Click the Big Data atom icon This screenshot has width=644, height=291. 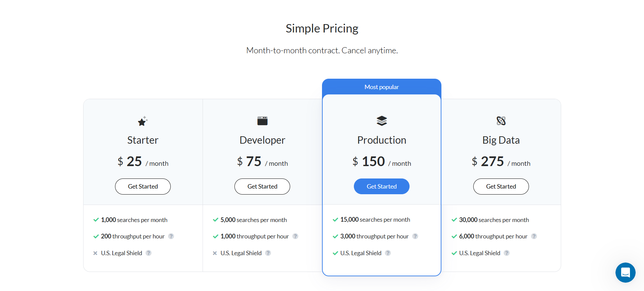pyautogui.click(x=501, y=121)
